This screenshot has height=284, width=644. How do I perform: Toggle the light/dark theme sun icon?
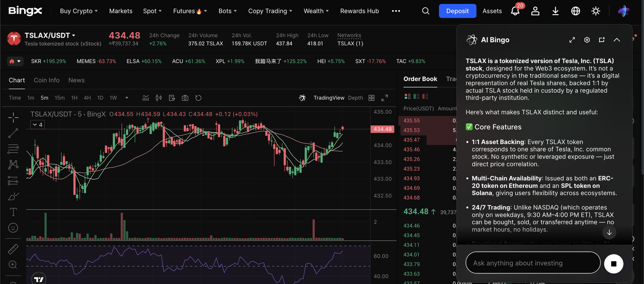tap(596, 11)
